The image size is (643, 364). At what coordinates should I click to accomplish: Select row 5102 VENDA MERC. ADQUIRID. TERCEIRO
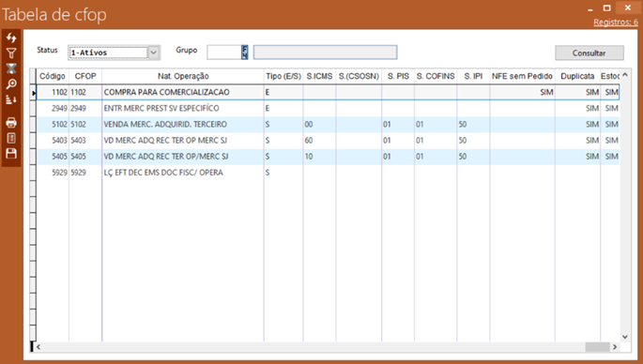pyautogui.click(x=328, y=124)
